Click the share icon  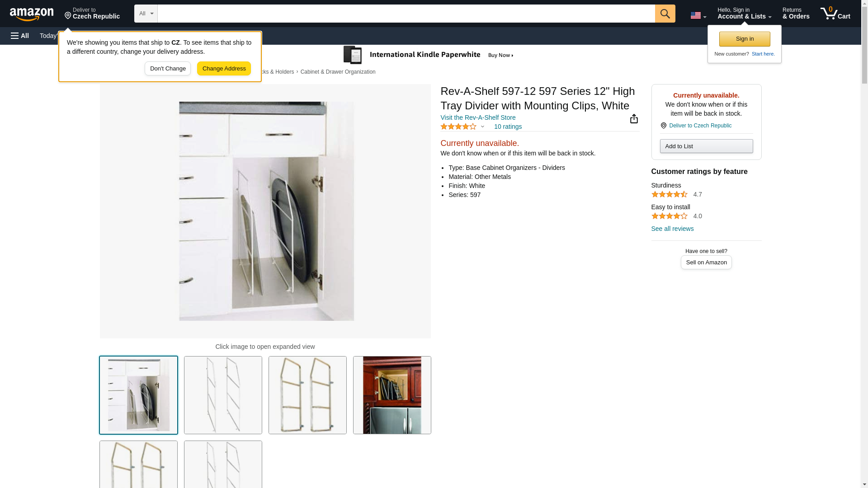[634, 119]
